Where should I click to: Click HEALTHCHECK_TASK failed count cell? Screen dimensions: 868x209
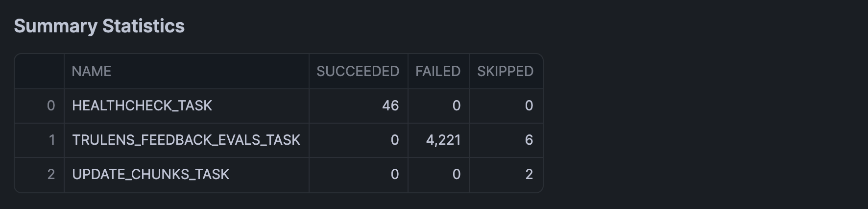(456, 106)
